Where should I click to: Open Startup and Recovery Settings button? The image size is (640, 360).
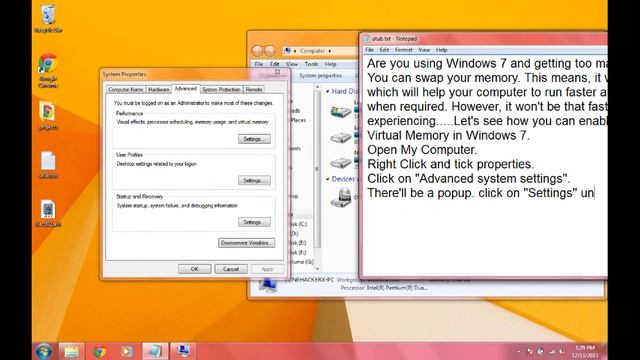[254, 222]
